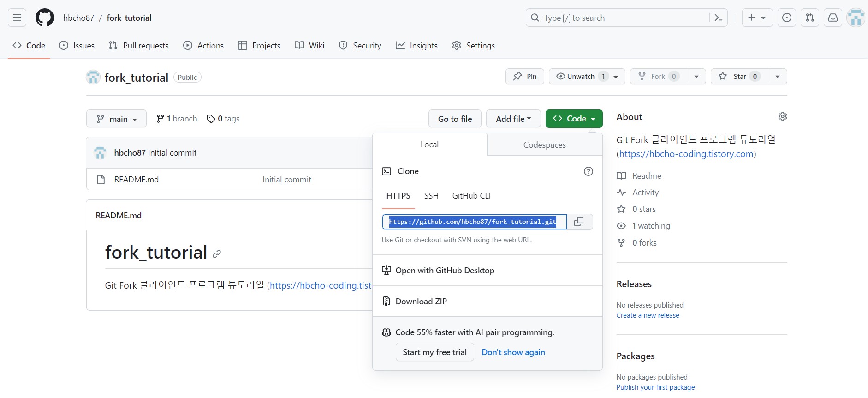Switch to the Issues tab
868x398 pixels.
point(77,45)
